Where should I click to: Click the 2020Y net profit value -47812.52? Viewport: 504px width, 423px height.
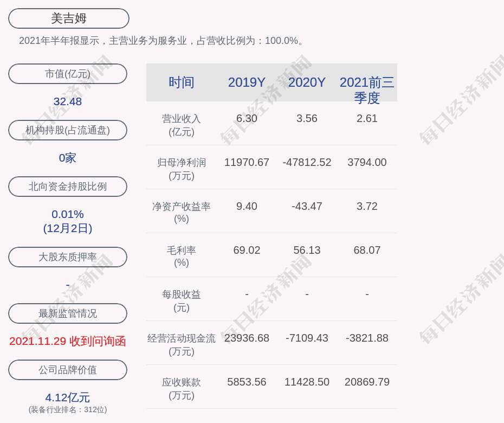(x=307, y=162)
